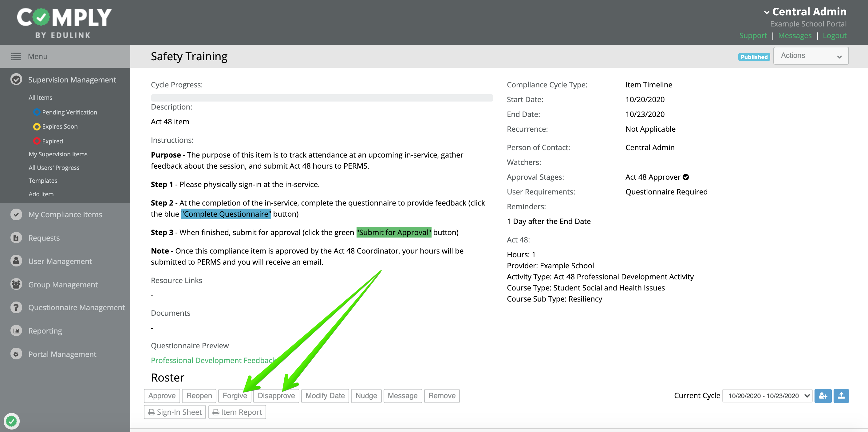868x432 pixels.
Task: Open the Actions dropdown
Action: pyautogui.click(x=811, y=56)
